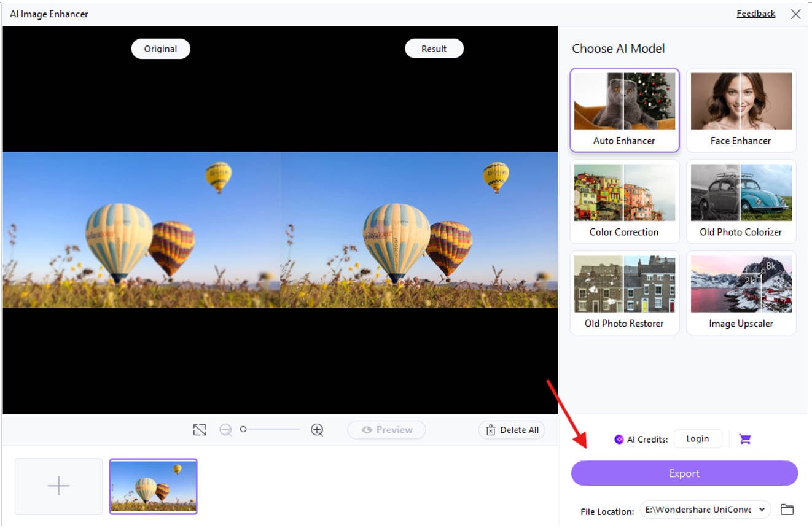Open the File Location dropdown

(x=705, y=510)
